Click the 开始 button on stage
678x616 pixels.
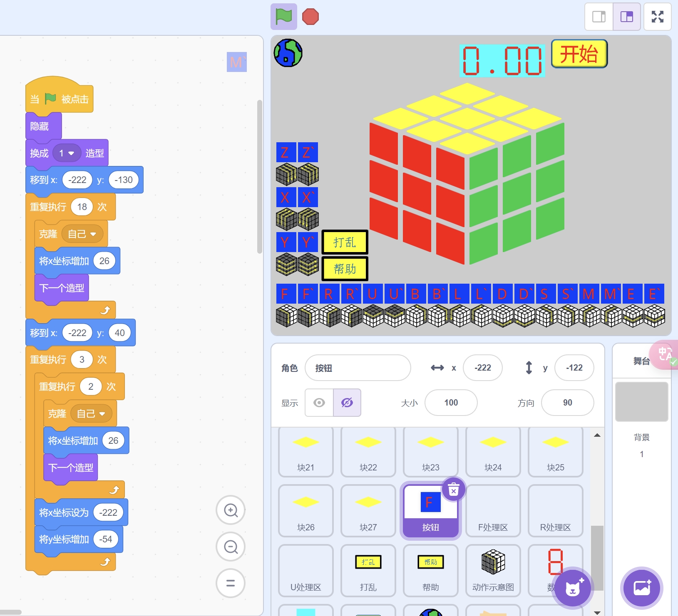click(579, 54)
